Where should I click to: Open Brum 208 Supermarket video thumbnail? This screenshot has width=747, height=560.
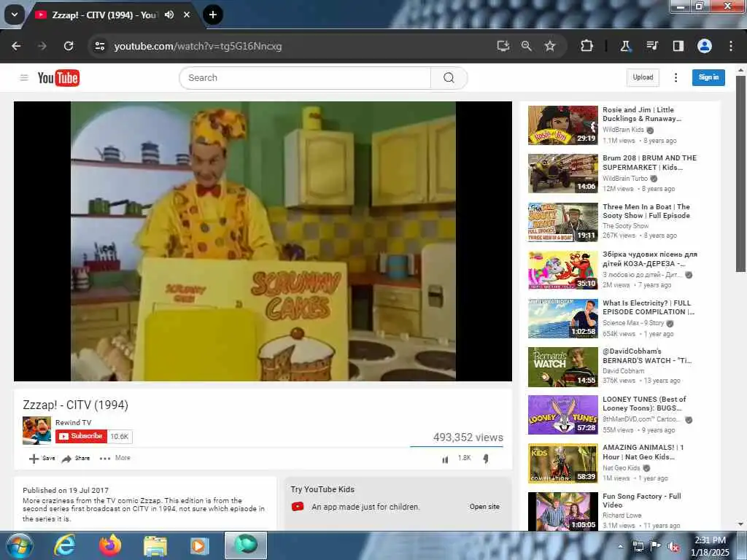pyautogui.click(x=562, y=174)
